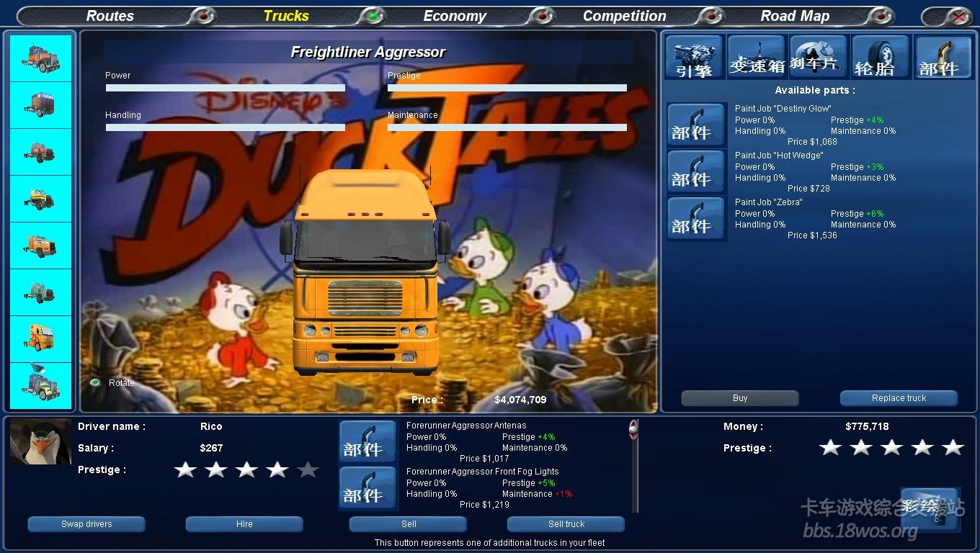
Task: Click the "Forerunner Aggressor Front Fog Lights" label
Action: pyautogui.click(x=483, y=472)
